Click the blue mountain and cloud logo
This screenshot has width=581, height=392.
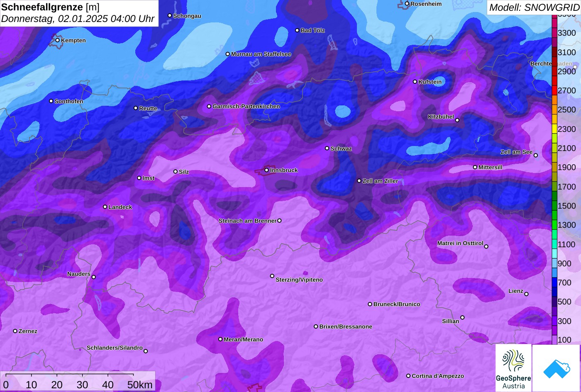pos(556,368)
